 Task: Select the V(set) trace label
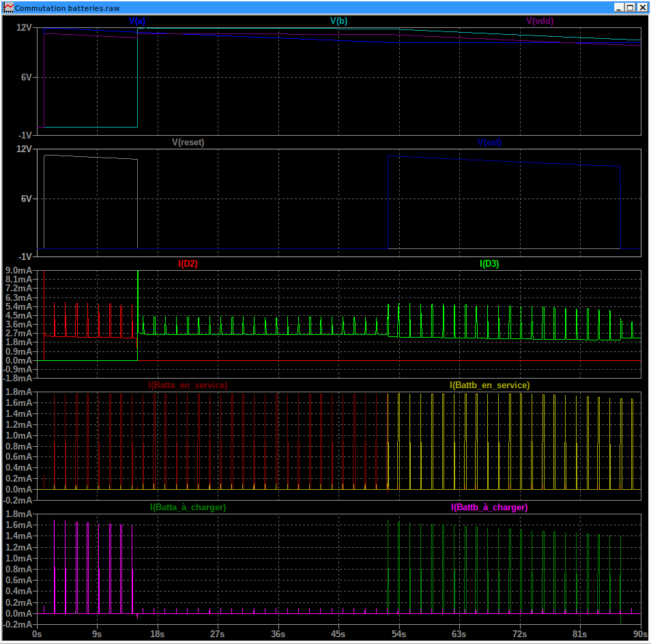coord(489,143)
